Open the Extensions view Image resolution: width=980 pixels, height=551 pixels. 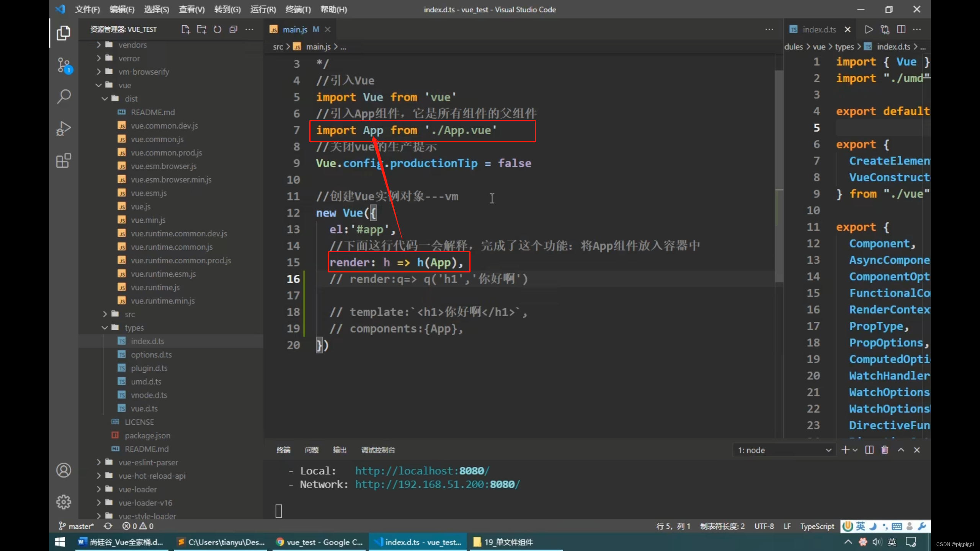click(64, 160)
